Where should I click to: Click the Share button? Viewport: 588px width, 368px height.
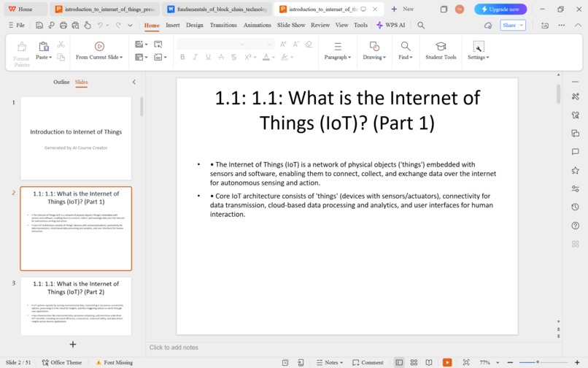pyautogui.click(x=513, y=25)
